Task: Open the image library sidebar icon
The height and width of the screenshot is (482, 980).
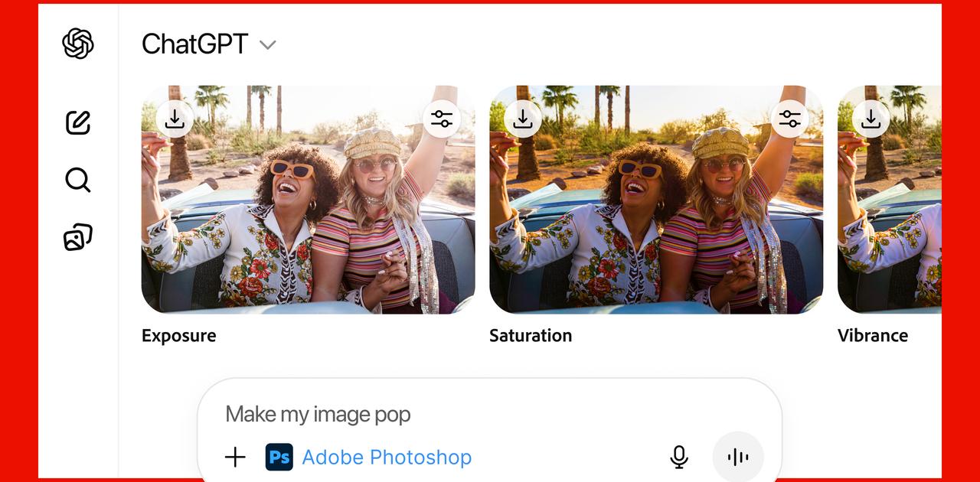Action: (x=78, y=238)
